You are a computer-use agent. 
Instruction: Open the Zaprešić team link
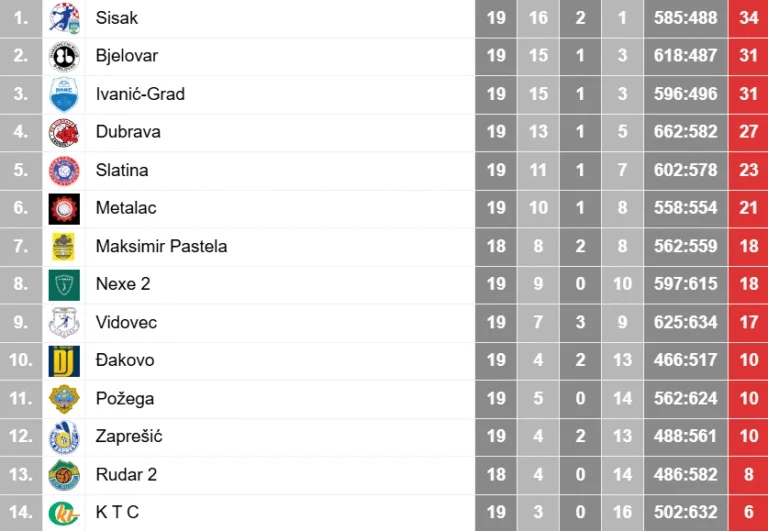[129, 437]
